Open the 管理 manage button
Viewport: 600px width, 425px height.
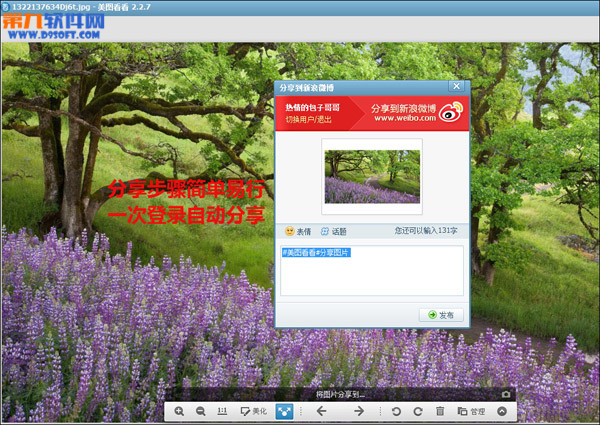click(471, 411)
